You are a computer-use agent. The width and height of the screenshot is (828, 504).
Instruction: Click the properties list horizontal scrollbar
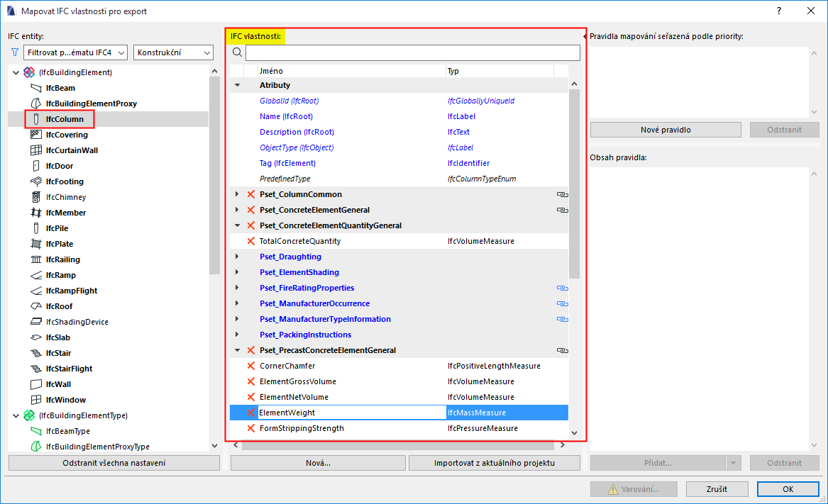point(399,445)
